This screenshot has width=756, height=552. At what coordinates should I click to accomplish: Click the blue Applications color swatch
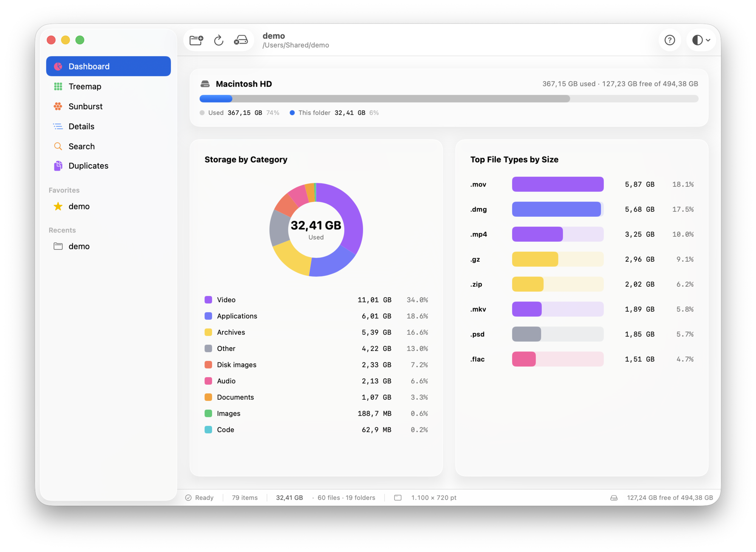tap(208, 316)
